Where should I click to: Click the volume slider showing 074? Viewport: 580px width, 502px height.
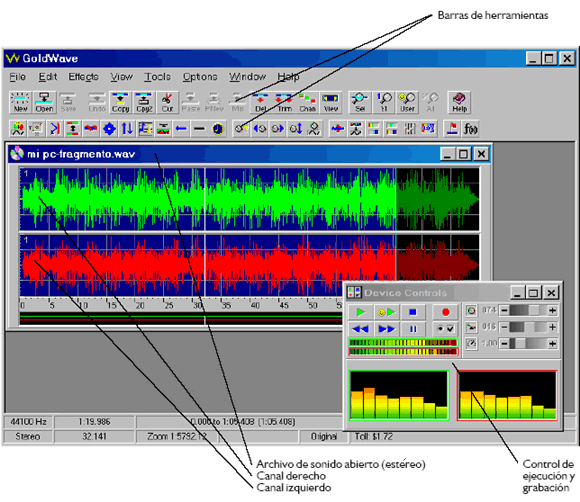tap(528, 310)
